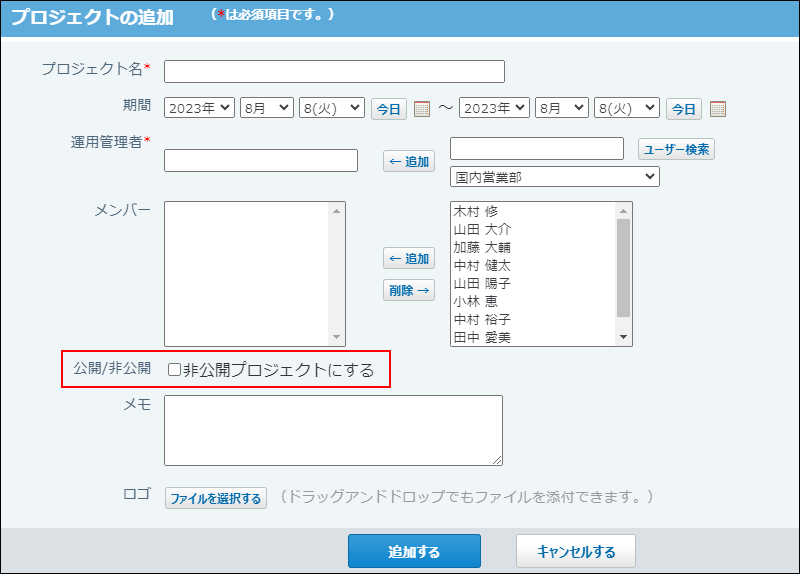800x574 pixels.
Task: Focus the user search text field
Action: [537, 148]
